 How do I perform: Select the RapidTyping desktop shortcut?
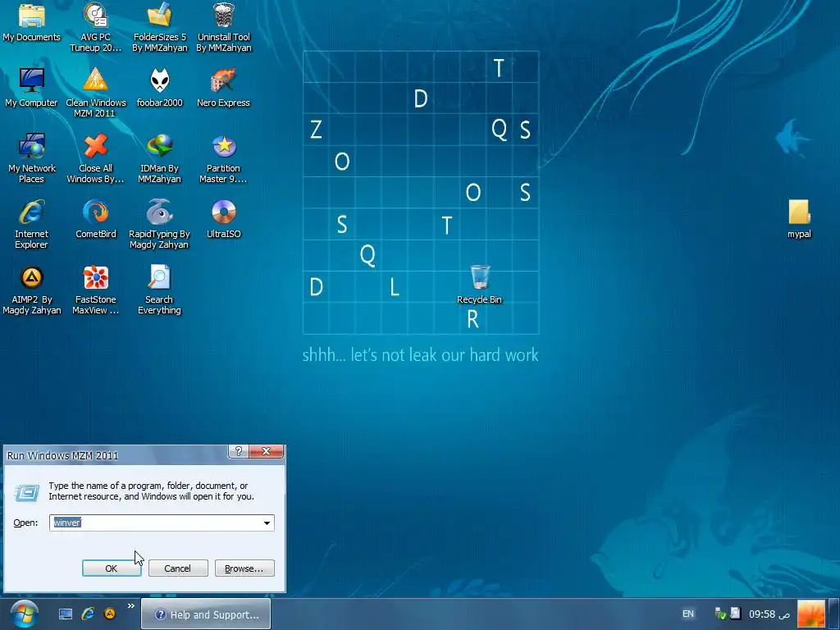(x=160, y=224)
